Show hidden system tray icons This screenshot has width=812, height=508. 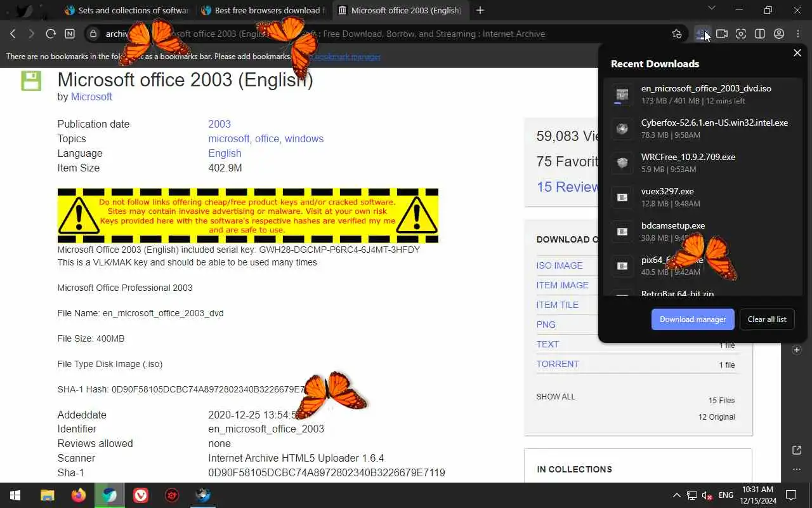676,495
